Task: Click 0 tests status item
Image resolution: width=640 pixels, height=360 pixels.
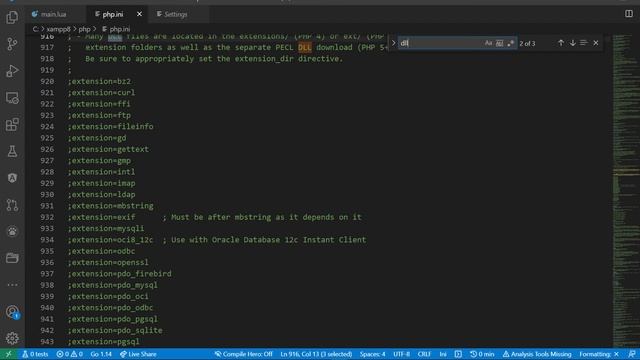Action: point(35,354)
